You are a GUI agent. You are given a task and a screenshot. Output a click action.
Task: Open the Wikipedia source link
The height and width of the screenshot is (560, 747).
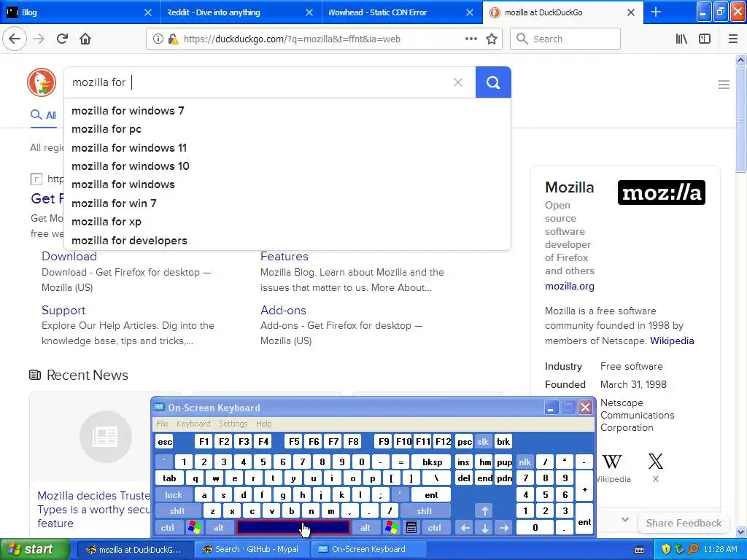click(672, 341)
